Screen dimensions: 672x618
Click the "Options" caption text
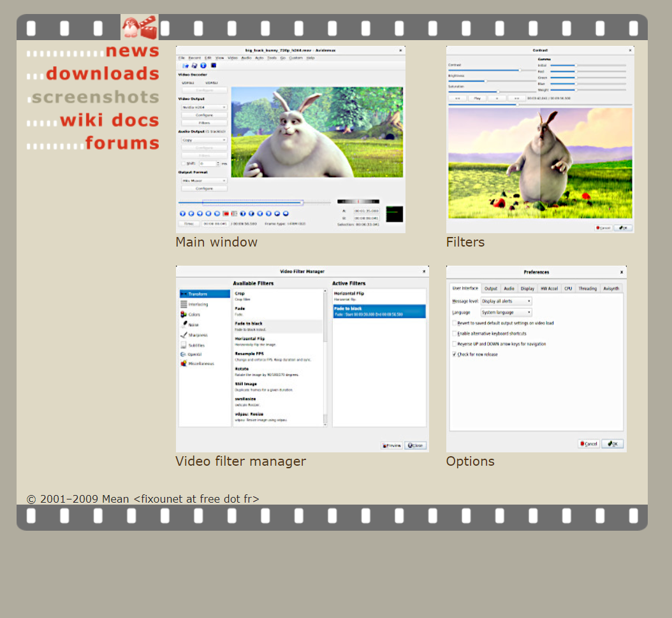click(470, 462)
